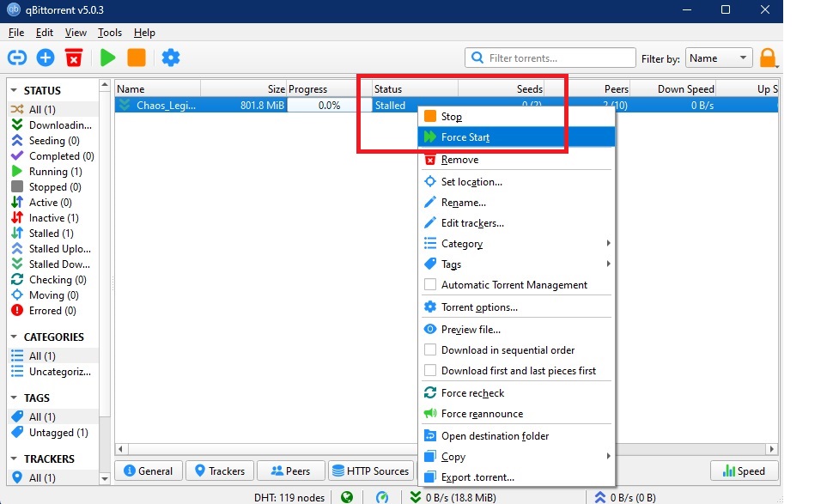Click the globe connection status icon
833x504 pixels.
coord(347,497)
